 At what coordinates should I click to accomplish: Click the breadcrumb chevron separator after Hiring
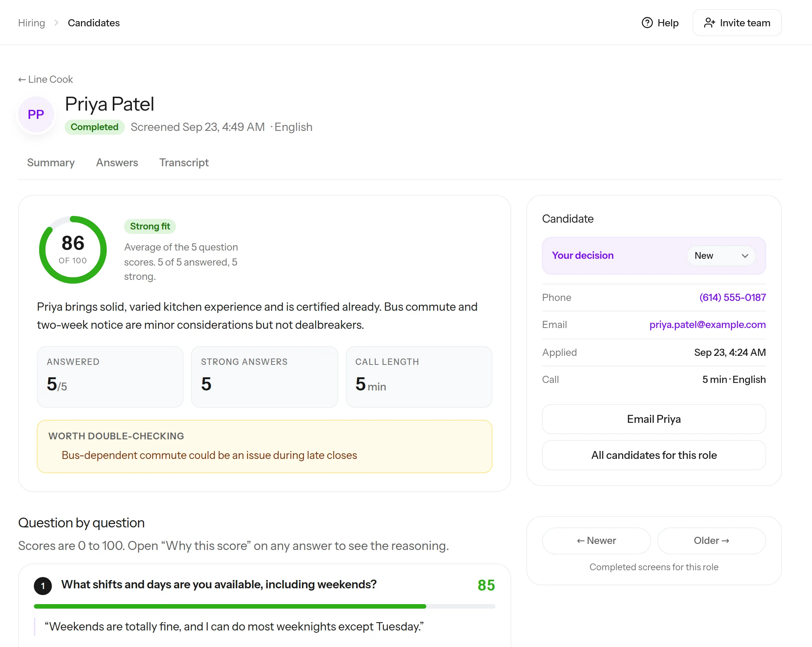coord(56,23)
